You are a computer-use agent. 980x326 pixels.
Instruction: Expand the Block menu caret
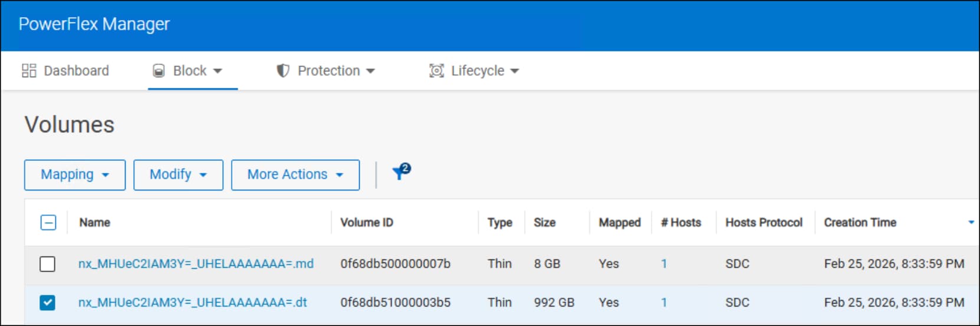(x=218, y=71)
